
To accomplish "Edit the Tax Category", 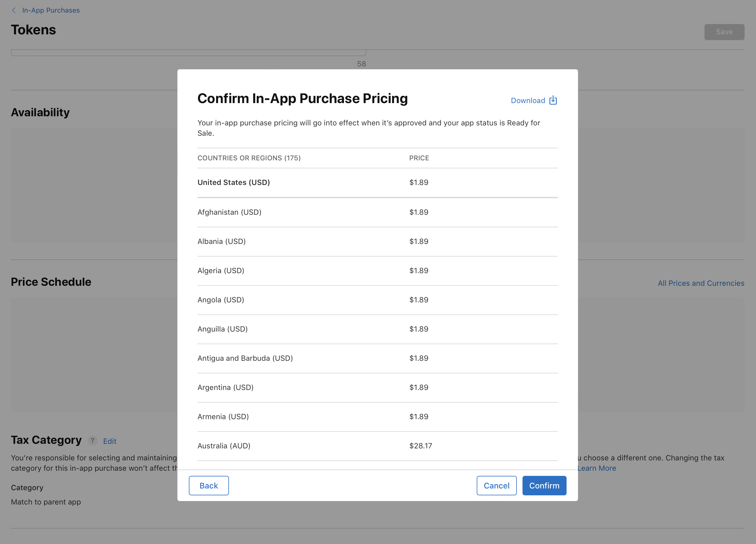I will pos(109,441).
